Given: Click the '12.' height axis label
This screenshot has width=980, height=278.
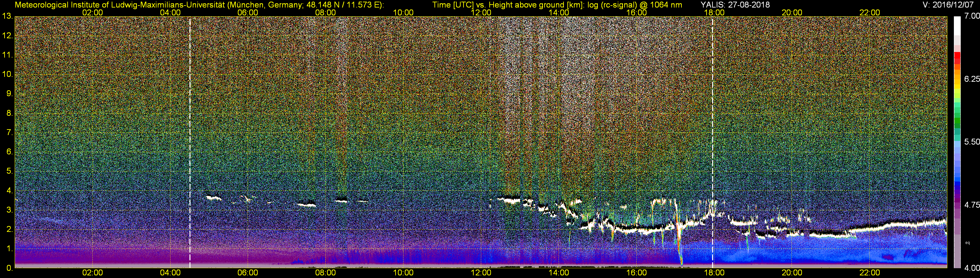Looking at the screenshot, I should coord(8,35).
